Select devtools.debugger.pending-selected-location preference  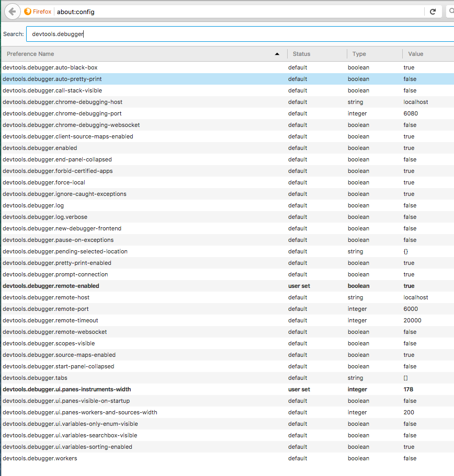228,252
